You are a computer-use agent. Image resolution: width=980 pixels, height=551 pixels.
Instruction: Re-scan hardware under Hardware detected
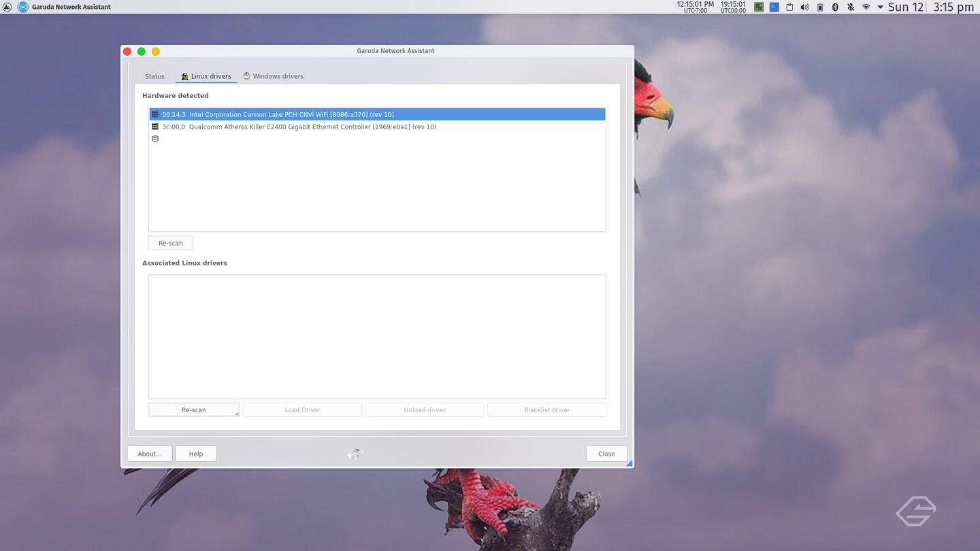(170, 243)
